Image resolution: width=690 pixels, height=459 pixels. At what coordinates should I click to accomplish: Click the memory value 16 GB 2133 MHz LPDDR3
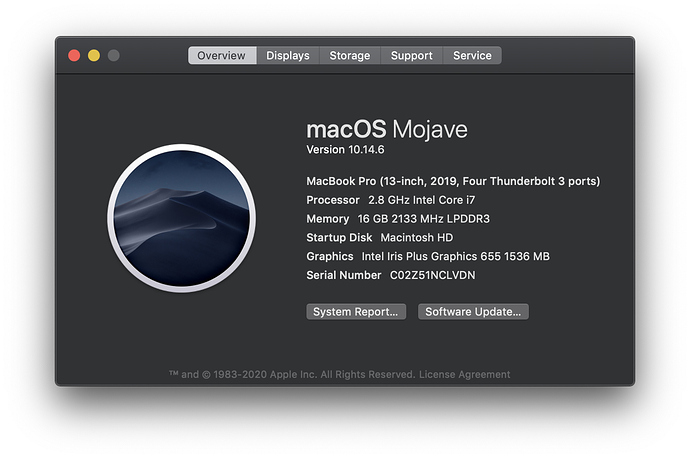coord(423,219)
